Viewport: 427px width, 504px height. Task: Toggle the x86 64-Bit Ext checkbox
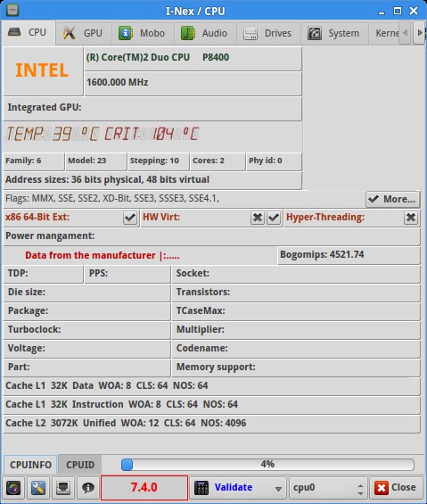(x=130, y=218)
